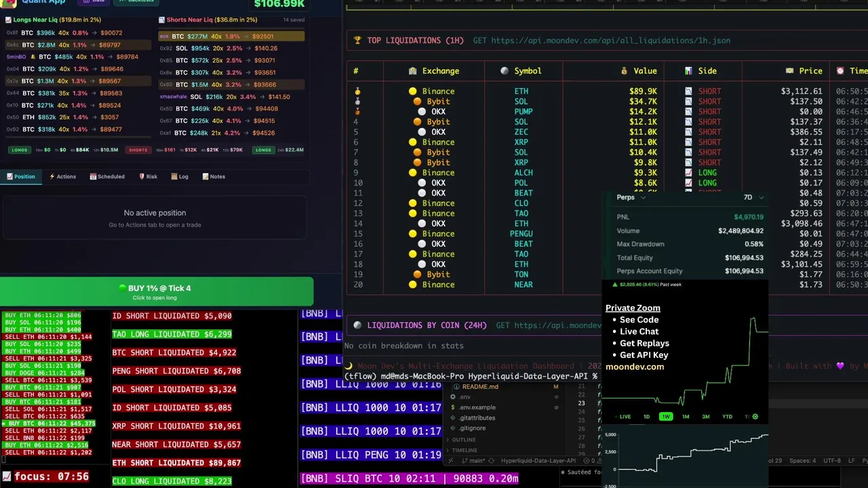Click the trophy icon beside TOP LIQUIDATIONS (1H)

357,41
